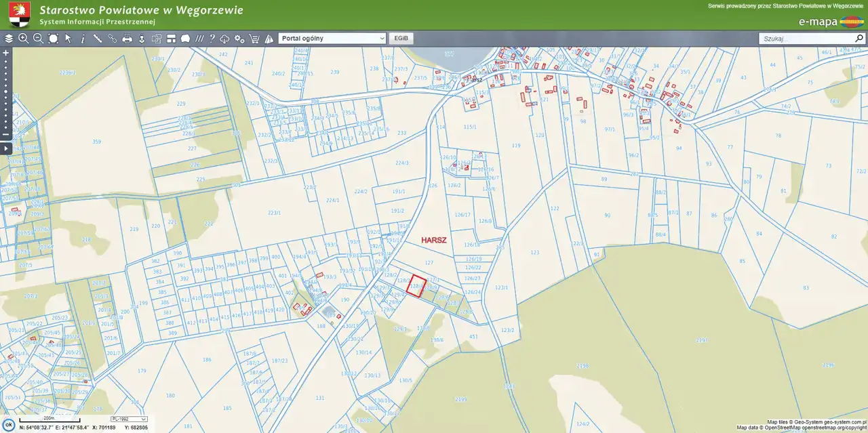Viewport: 868px width, 433px height.
Task: Click the Szukaj search field
Action: (x=806, y=39)
